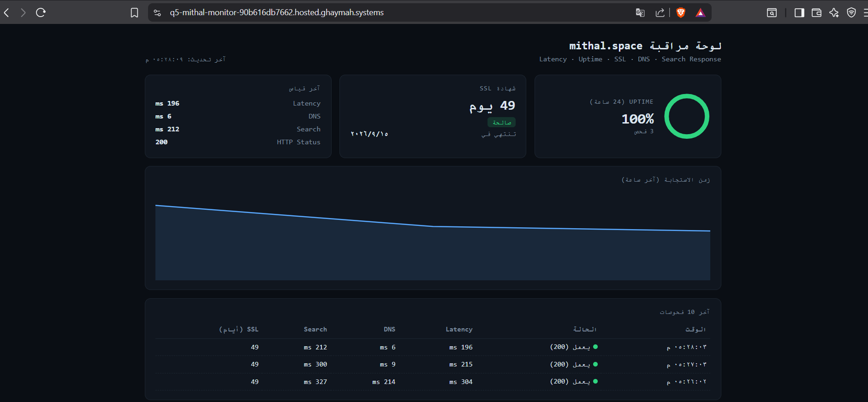Click the share page icon

pos(660,12)
